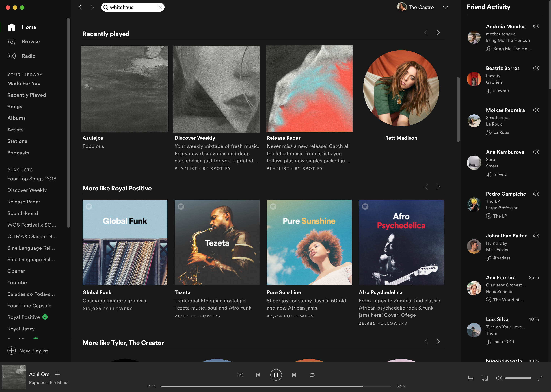Navigate forward with the forward arrow

[x=92, y=7]
